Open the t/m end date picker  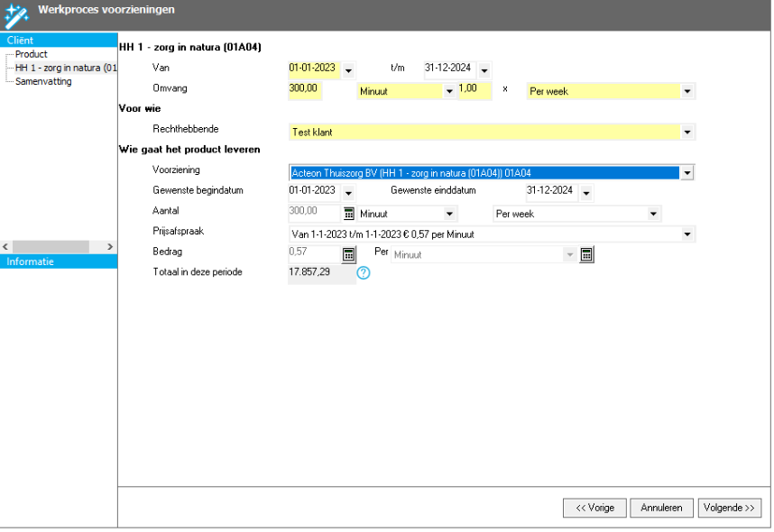tap(484, 70)
